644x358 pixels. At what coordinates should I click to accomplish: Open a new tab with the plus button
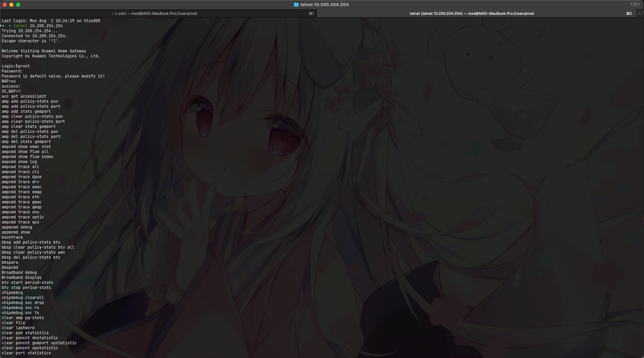[x=639, y=13]
